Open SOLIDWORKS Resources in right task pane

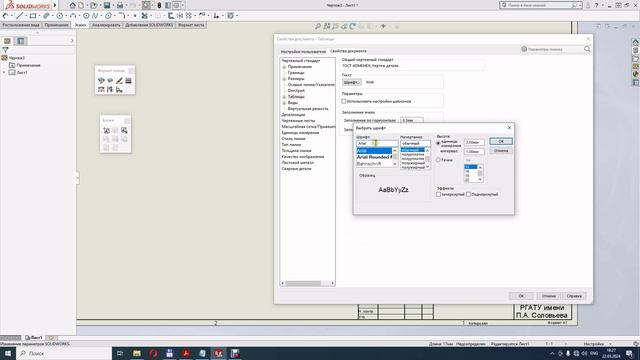[x=636, y=42]
